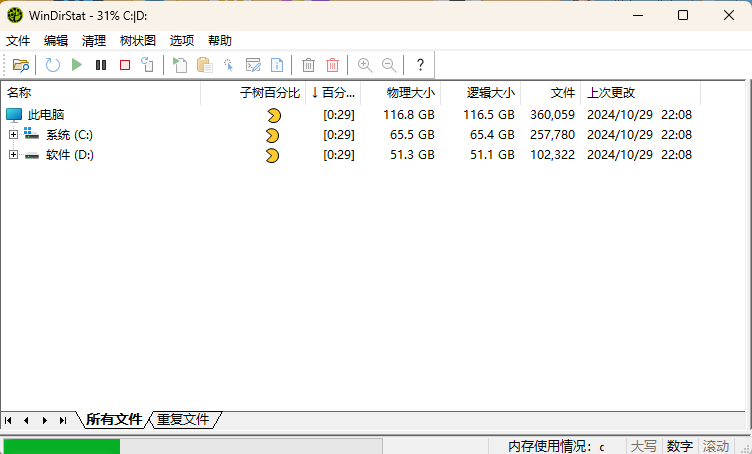Click the open drive selection folder icon

tap(20, 65)
